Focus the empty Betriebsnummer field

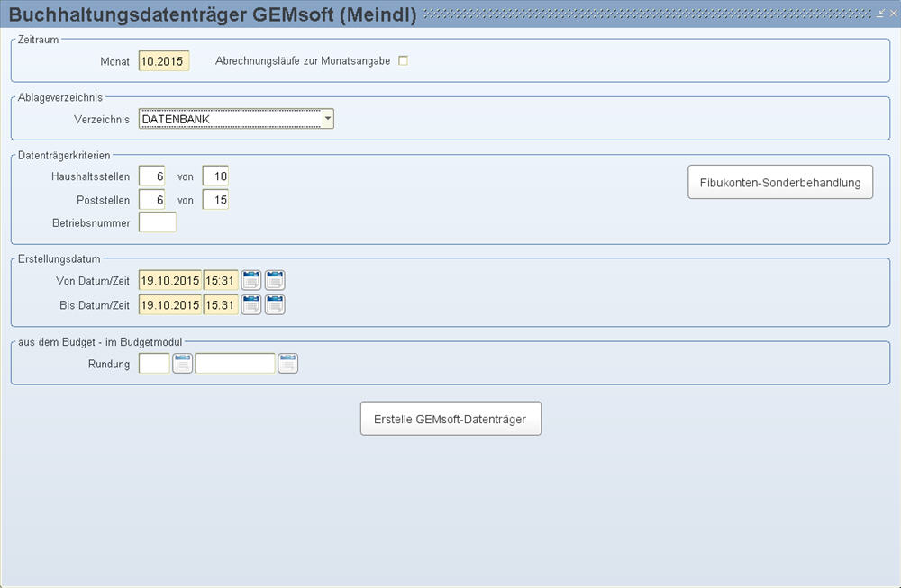(158, 222)
